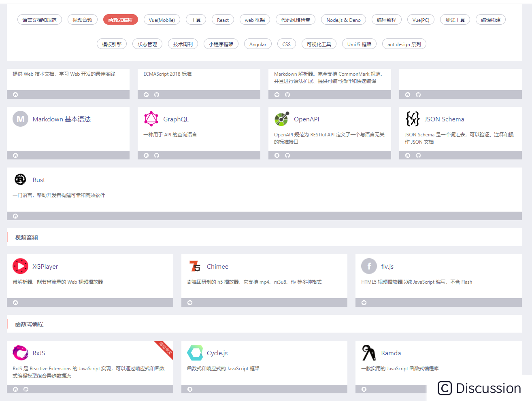Screen dimensions: 532x401
Task: Open Markdown 解析器 card's GitHub icon
Action: (287, 95)
